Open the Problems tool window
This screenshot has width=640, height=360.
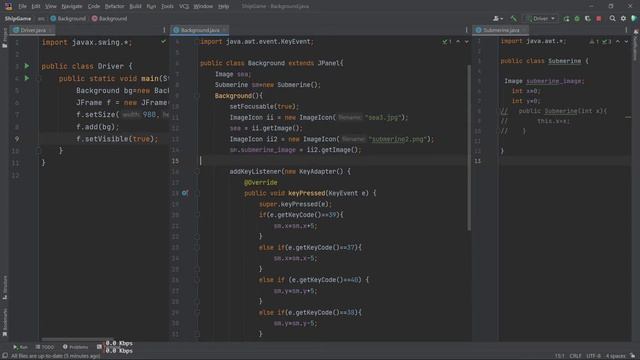pyautogui.click(x=76, y=347)
